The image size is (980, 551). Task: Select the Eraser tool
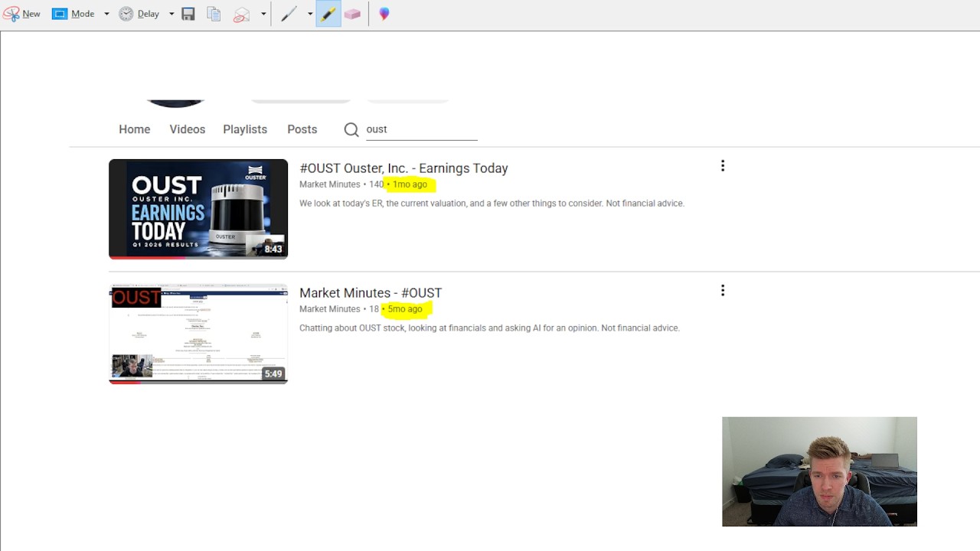(x=352, y=14)
